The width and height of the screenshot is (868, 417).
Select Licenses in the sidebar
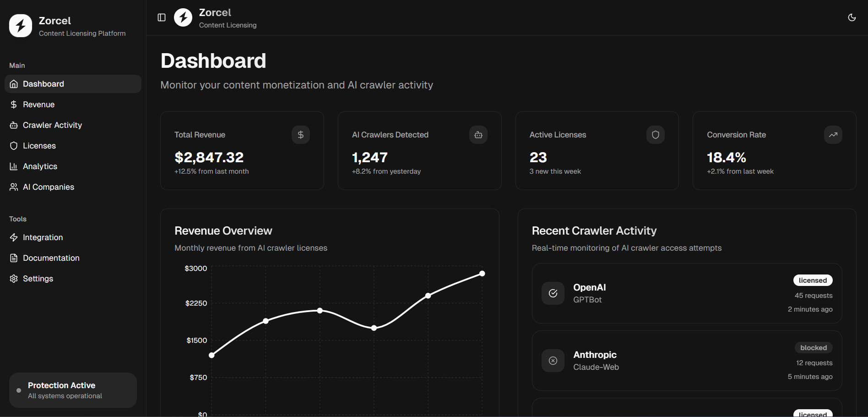coord(73,146)
